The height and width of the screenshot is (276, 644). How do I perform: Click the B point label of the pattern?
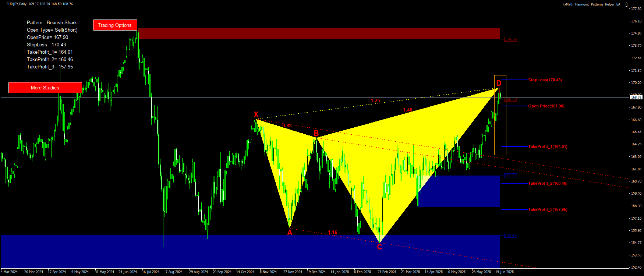[x=316, y=133]
